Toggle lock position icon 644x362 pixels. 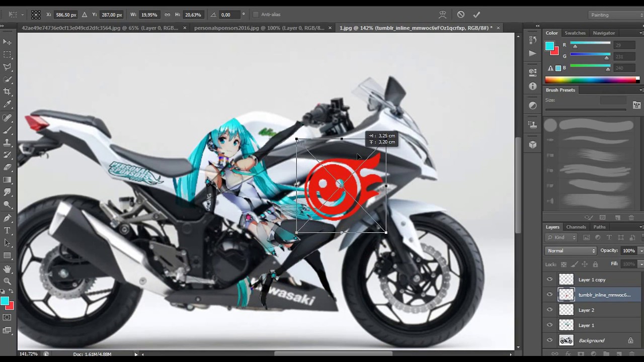(x=585, y=264)
